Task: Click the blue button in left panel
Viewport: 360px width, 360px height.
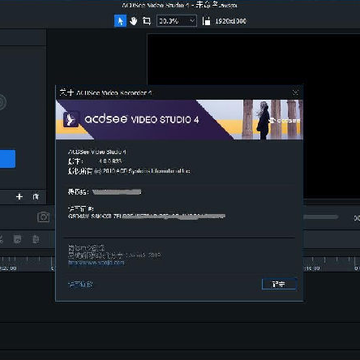Action: (x=7, y=159)
